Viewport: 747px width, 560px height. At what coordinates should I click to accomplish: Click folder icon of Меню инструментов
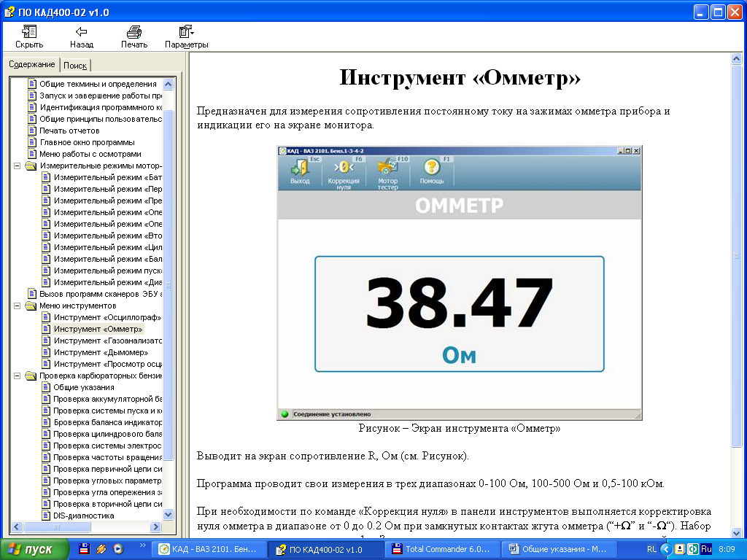pos(31,306)
